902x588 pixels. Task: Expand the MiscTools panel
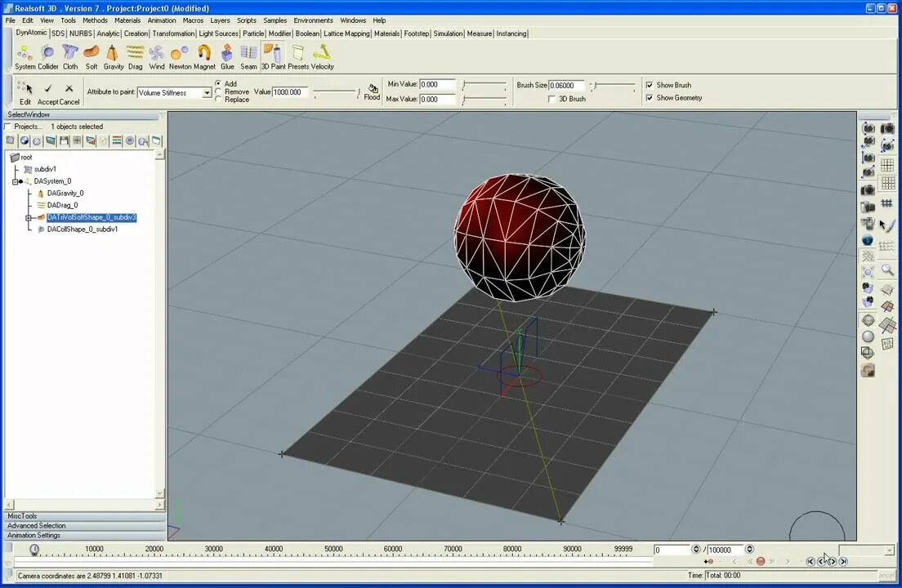pos(85,516)
